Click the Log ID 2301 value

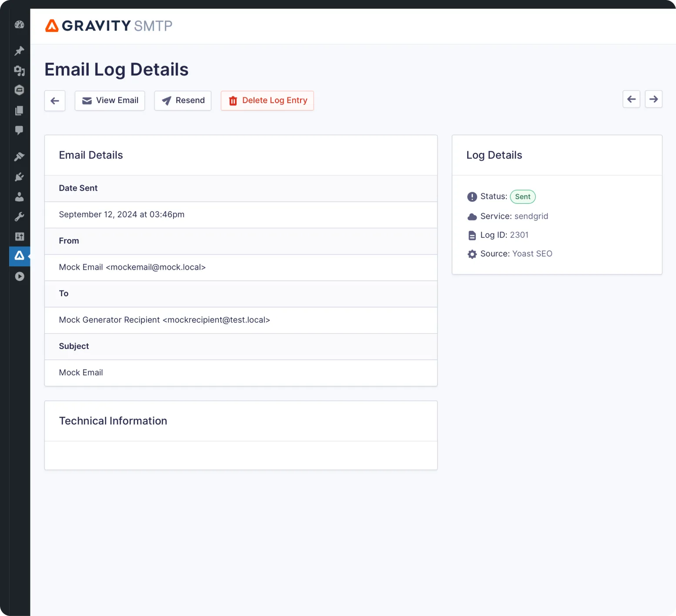519,235
